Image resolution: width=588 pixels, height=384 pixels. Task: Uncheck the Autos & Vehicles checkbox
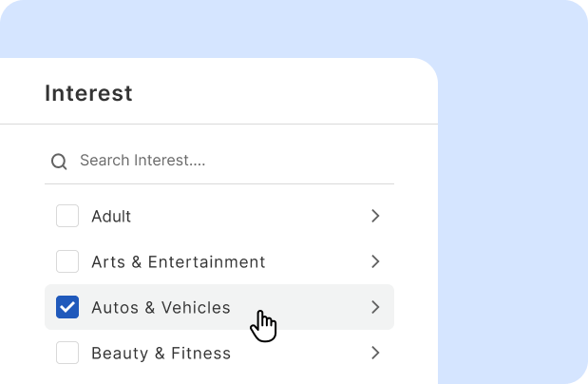click(x=67, y=307)
